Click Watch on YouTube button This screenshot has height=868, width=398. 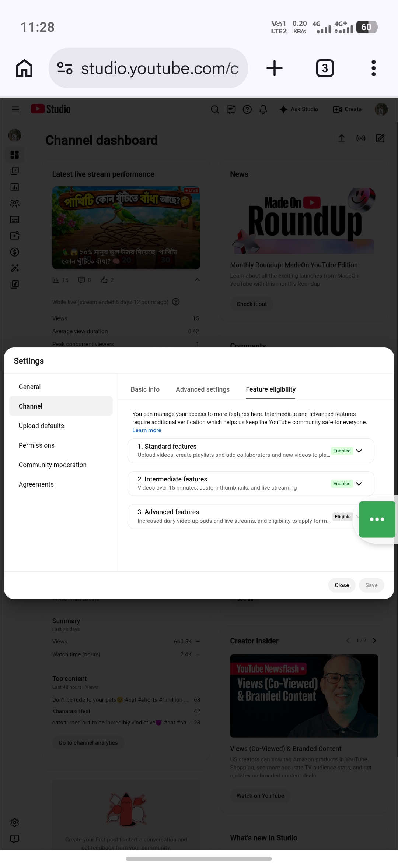[x=260, y=796]
